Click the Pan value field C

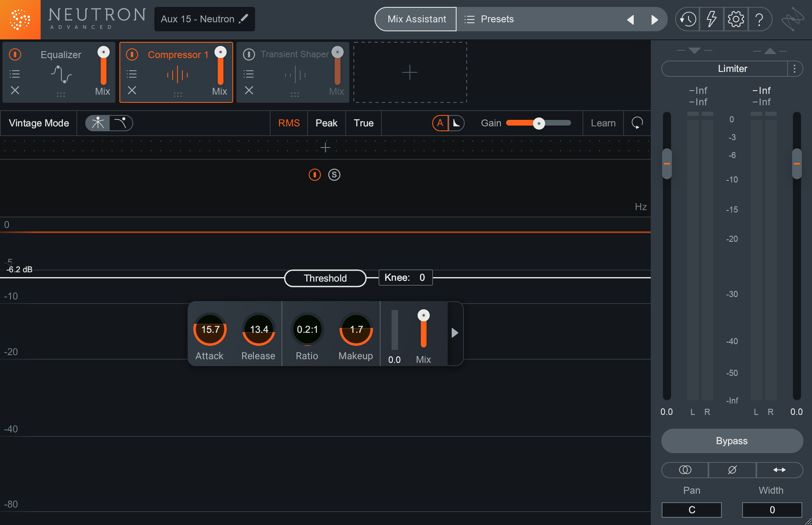coord(692,510)
